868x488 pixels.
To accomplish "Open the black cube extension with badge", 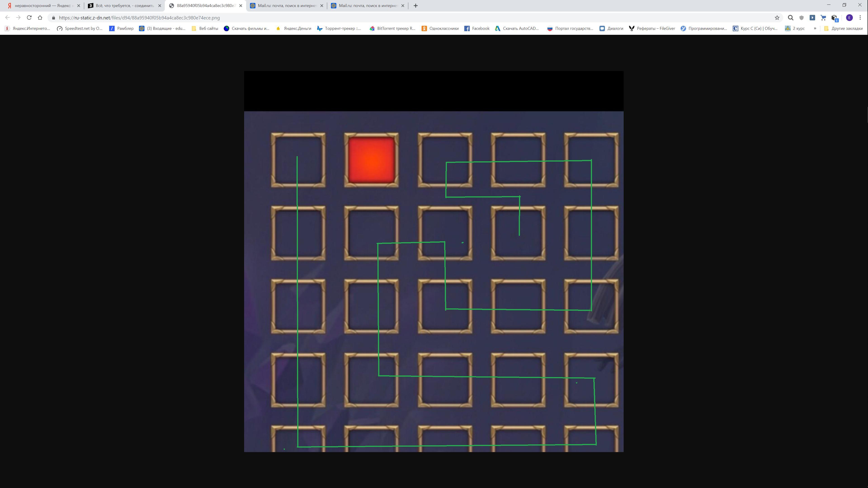I will [x=834, y=18].
